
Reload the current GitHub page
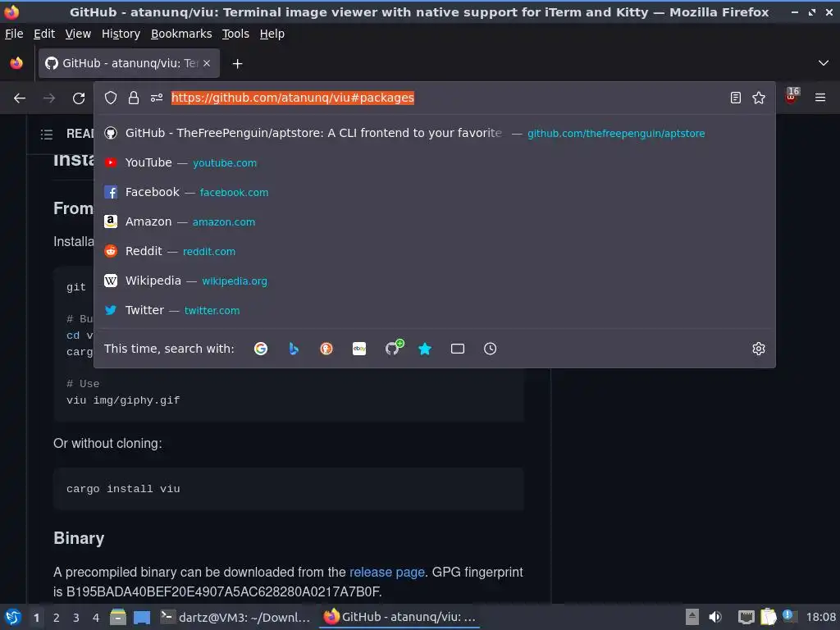coord(79,98)
